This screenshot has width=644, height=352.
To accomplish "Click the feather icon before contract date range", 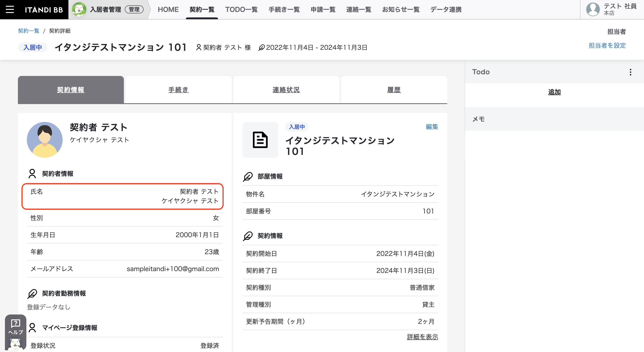I will 261,47.
